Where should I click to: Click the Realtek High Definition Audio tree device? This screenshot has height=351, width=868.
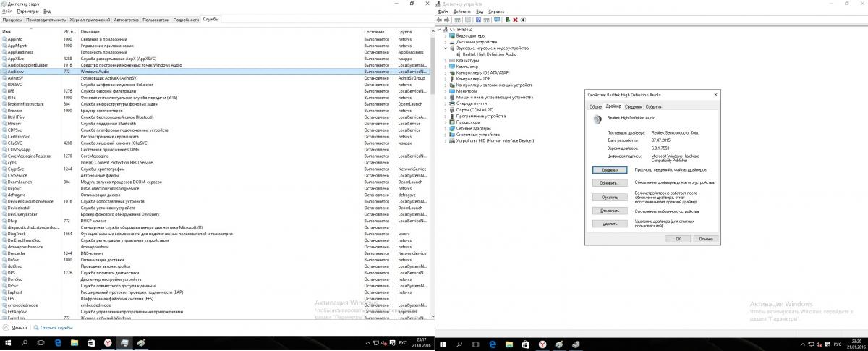coord(485,54)
